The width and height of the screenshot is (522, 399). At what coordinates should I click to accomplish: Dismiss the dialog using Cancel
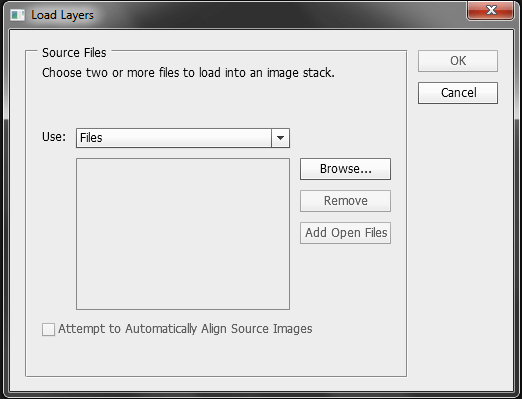pyautogui.click(x=458, y=93)
